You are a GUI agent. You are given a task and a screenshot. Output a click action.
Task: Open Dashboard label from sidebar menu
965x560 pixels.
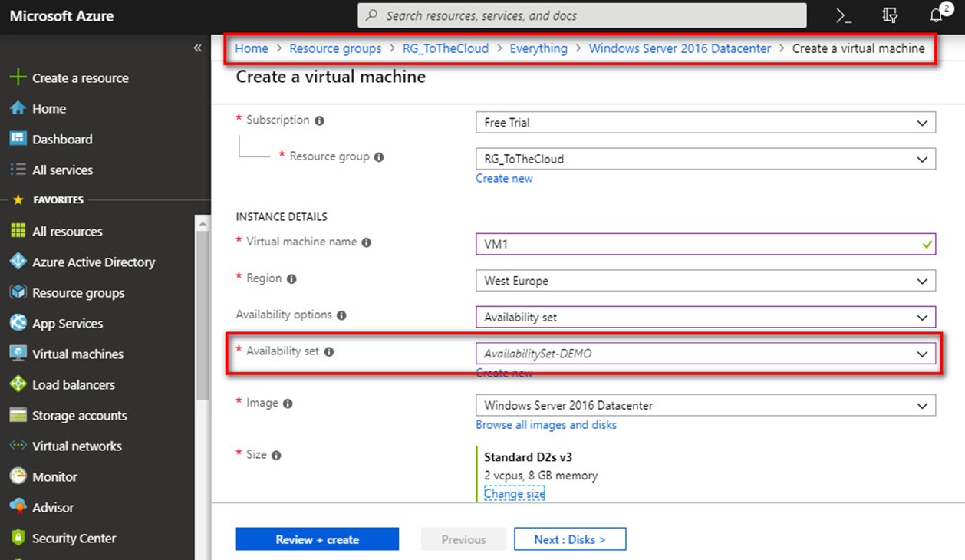[62, 140]
